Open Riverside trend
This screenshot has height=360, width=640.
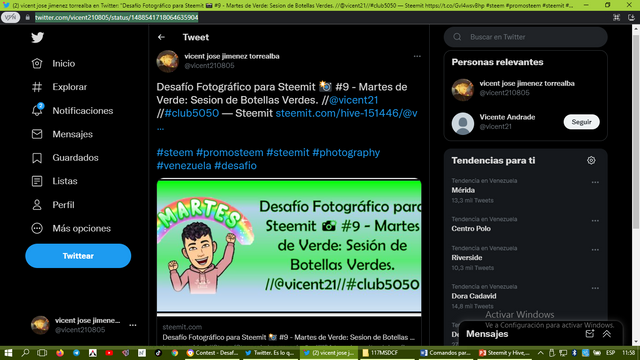coord(467,258)
